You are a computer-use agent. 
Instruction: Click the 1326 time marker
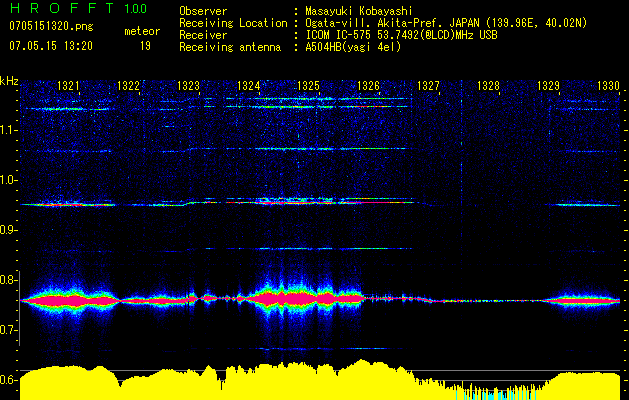coord(369,85)
